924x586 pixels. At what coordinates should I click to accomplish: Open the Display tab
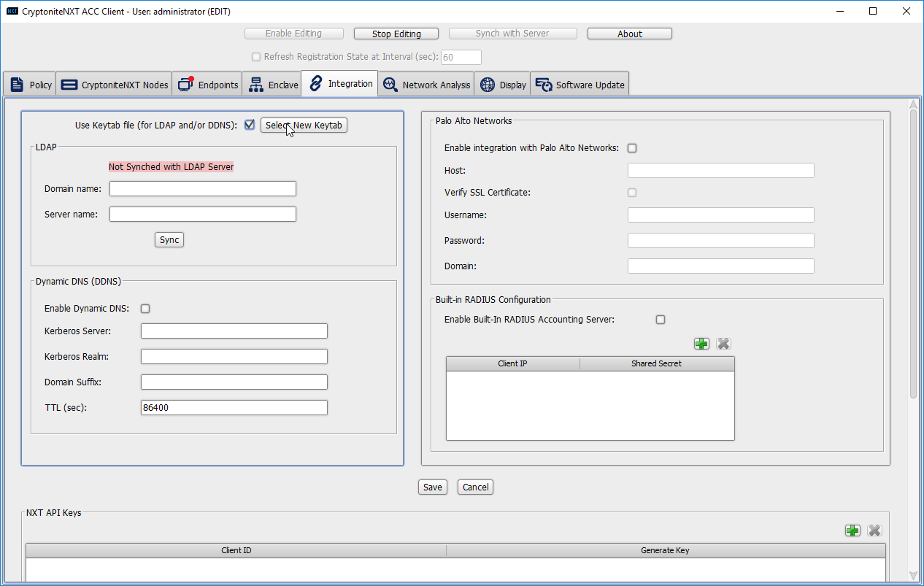[503, 85]
